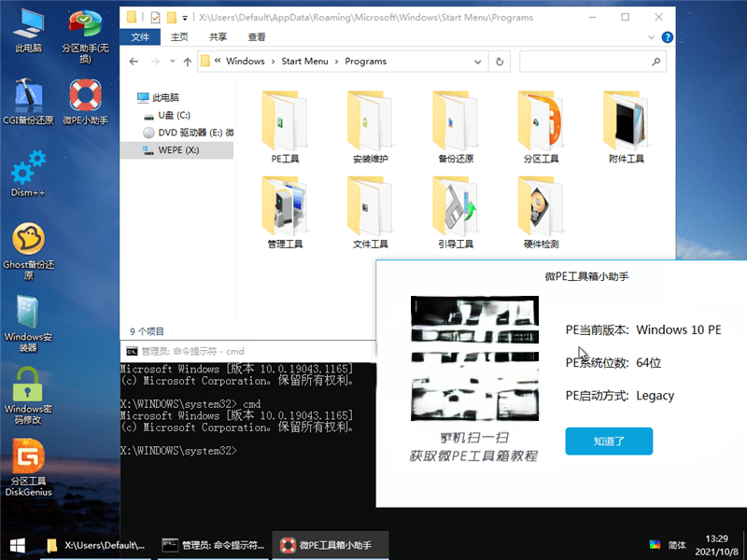Image resolution: width=747 pixels, height=560 pixels.
Task: Switch to the 查看 ribbon tab
Action: click(256, 36)
